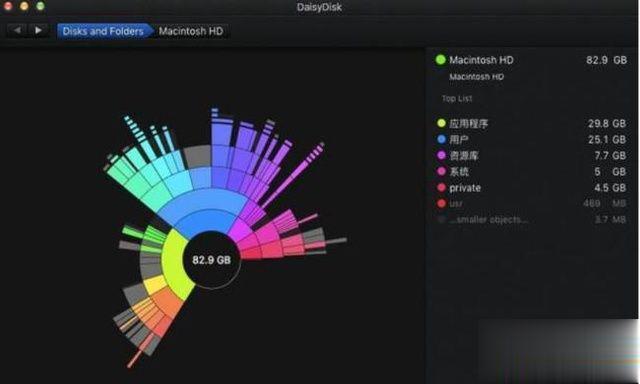Click the yellow-green 应用程序 color dot
This screenshot has height=384, width=640.
(x=441, y=123)
